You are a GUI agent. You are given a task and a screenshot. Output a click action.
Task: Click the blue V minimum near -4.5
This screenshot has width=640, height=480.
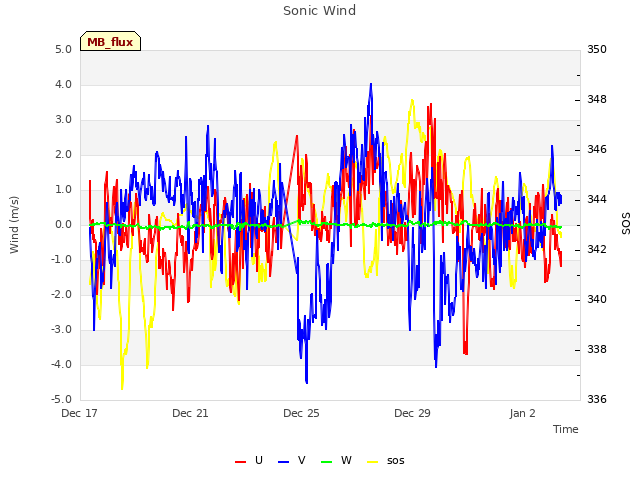tap(307, 382)
